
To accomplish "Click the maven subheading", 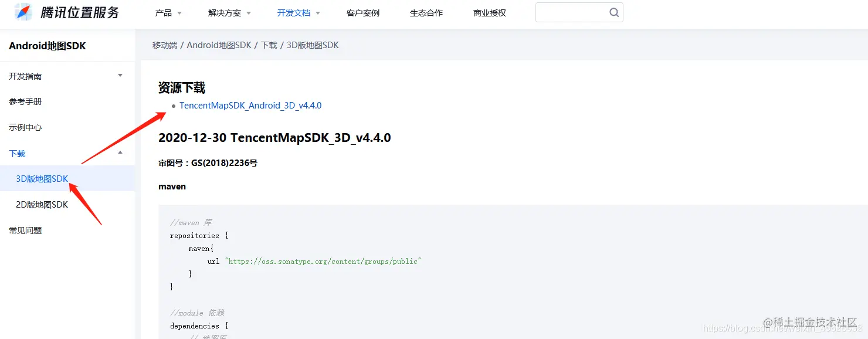I will 172,187.
